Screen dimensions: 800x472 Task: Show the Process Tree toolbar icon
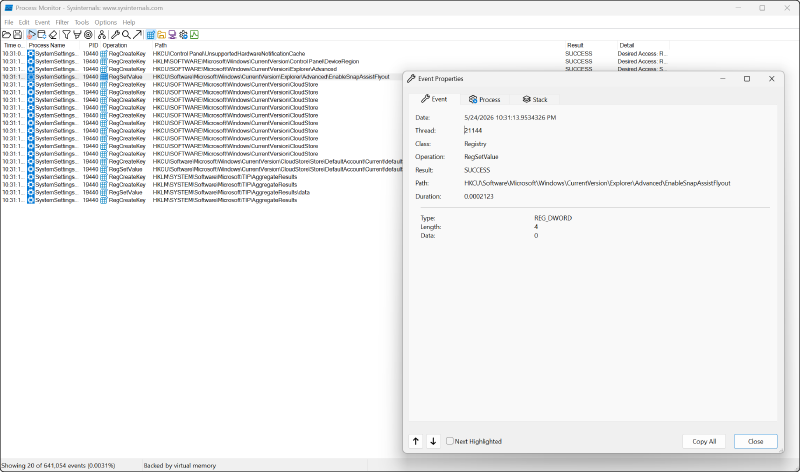point(102,35)
